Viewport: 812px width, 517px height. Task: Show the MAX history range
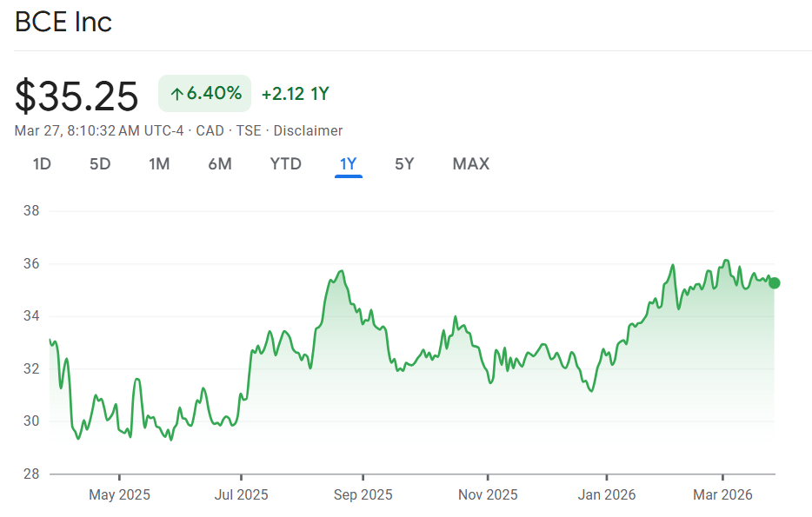(x=470, y=163)
